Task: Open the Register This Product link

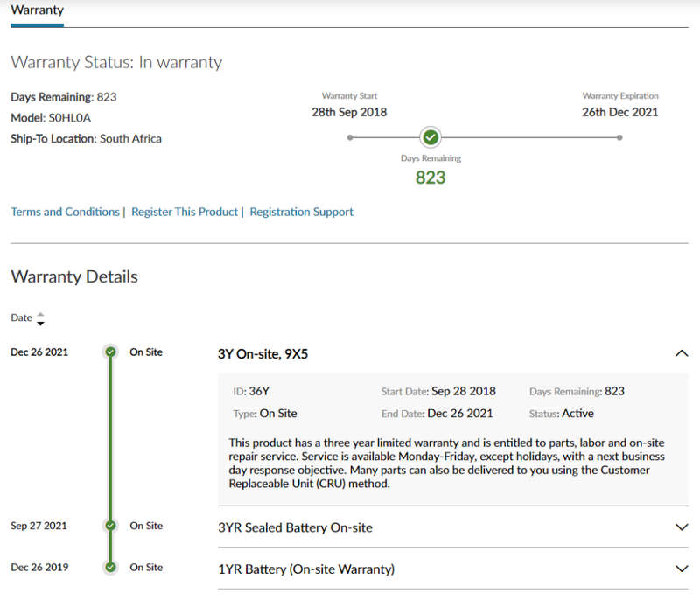Action: pyautogui.click(x=185, y=212)
